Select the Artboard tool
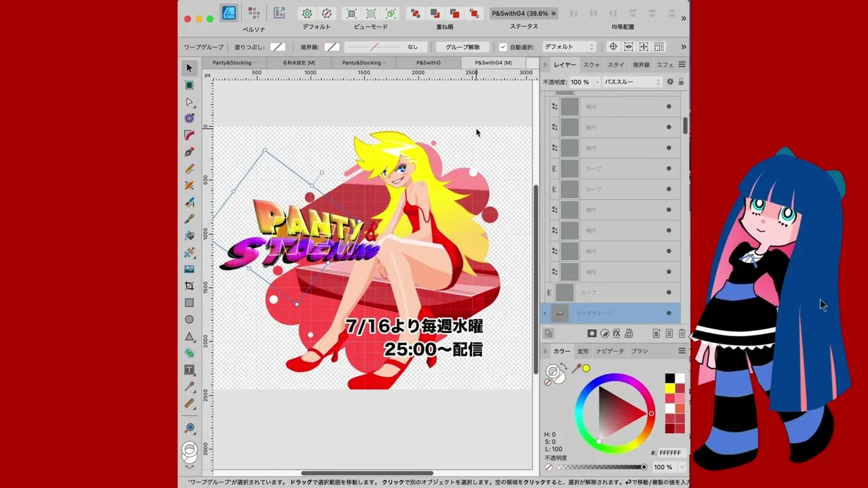This screenshot has width=868, height=488. (x=189, y=85)
